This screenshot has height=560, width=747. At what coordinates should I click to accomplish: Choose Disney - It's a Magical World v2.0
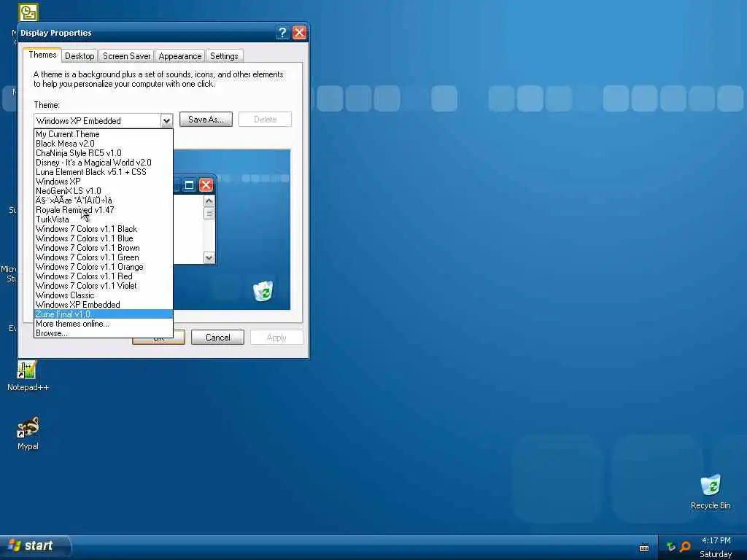104,163
